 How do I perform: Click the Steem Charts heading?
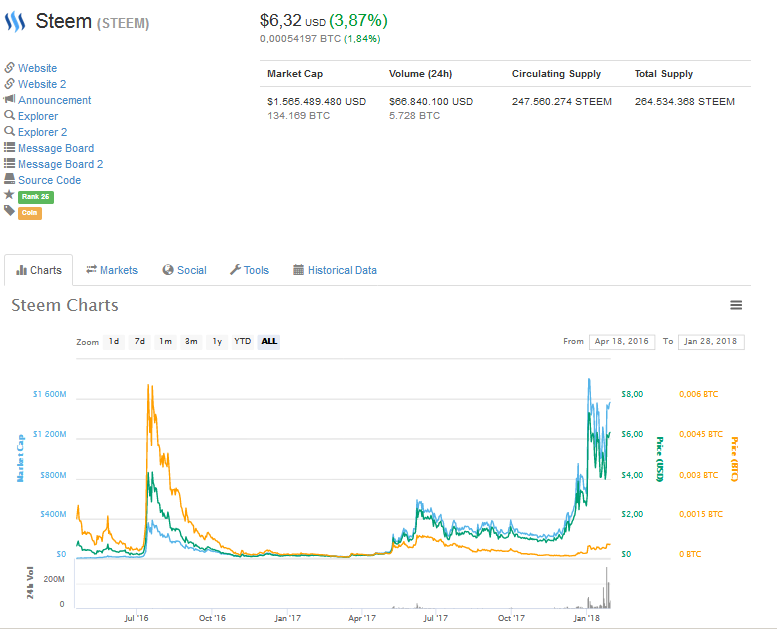point(65,305)
